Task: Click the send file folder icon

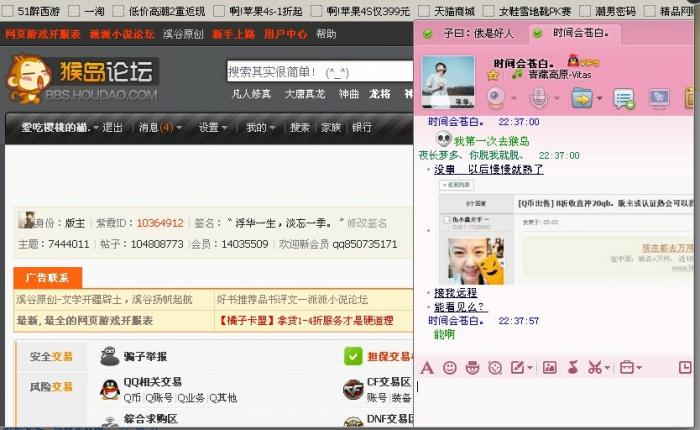Action: [582, 99]
